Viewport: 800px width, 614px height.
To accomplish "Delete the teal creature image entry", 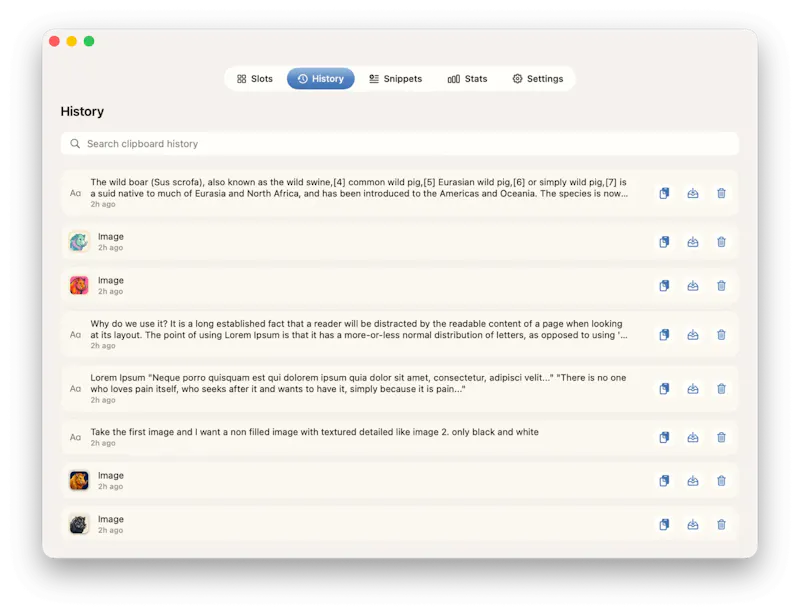I will (x=721, y=242).
